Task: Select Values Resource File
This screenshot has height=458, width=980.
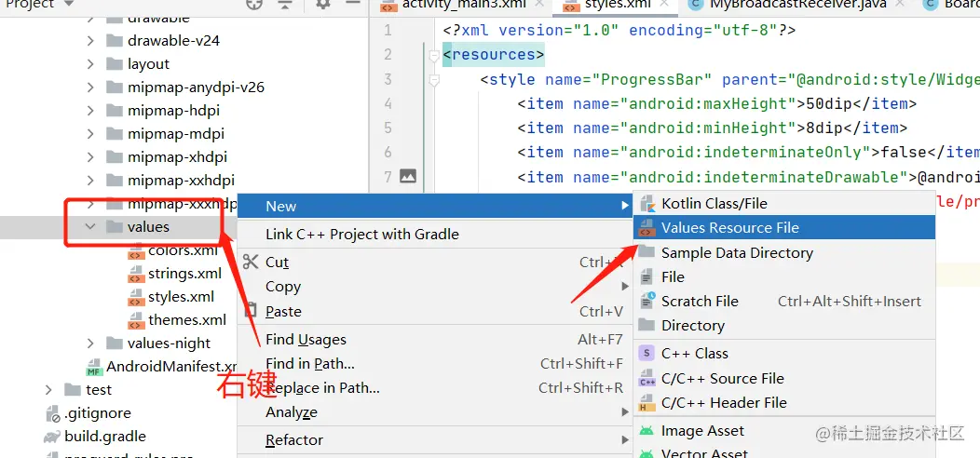Action: click(784, 228)
